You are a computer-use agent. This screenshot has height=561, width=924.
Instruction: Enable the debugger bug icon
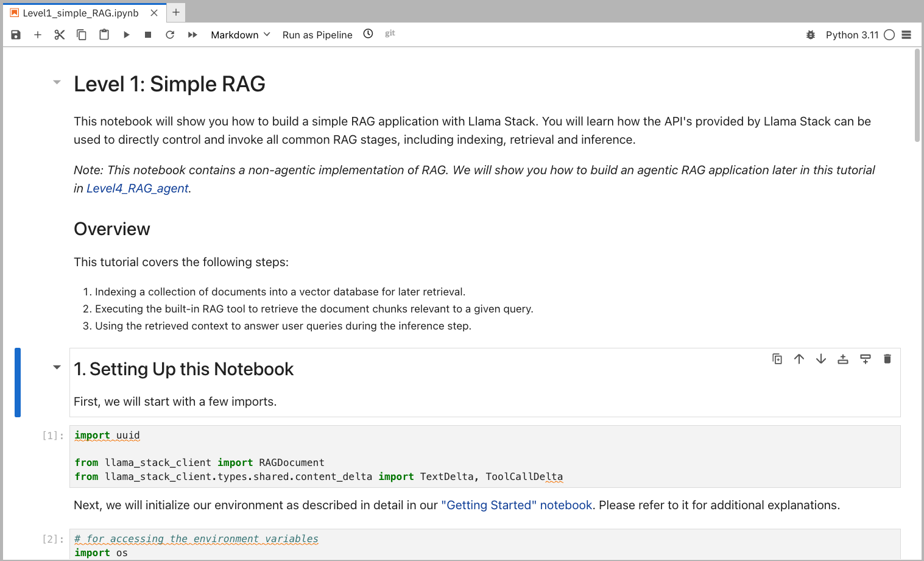coord(811,35)
